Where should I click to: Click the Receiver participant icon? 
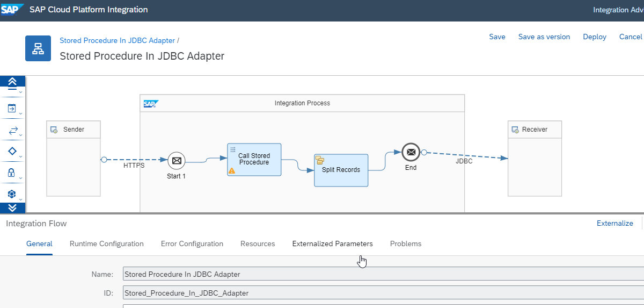coord(515,130)
